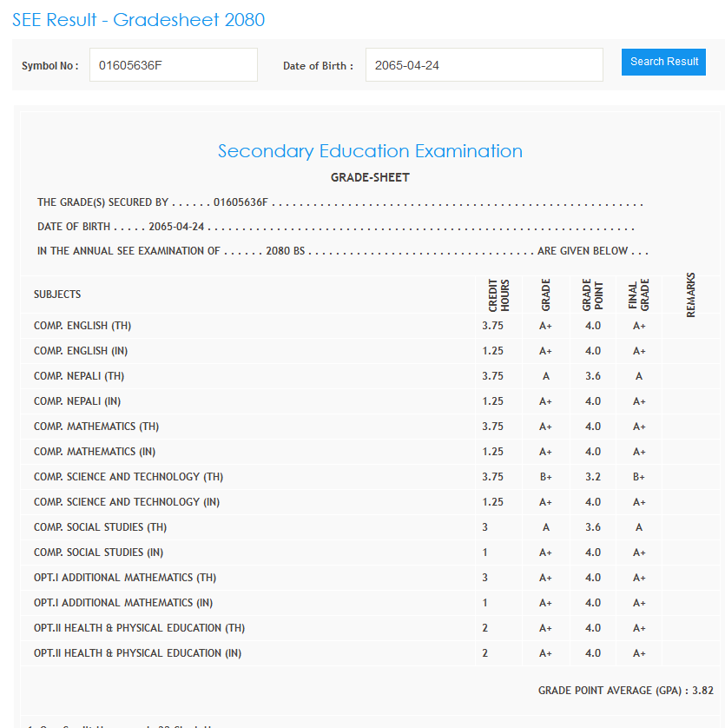
Task: Click the COMP. NEPALI (TH) subject name
Action: tap(79, 376)
